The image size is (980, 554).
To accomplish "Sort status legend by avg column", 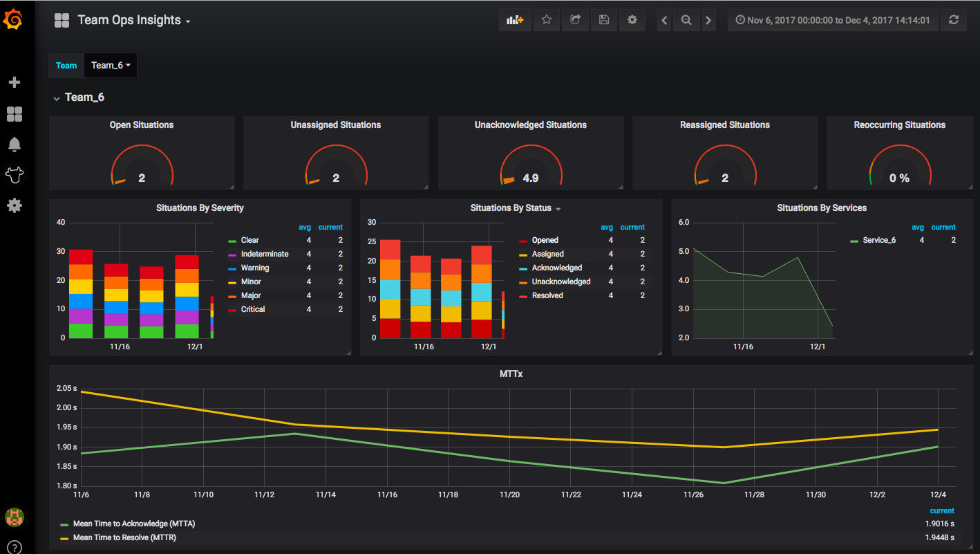I will pos(607,227).
